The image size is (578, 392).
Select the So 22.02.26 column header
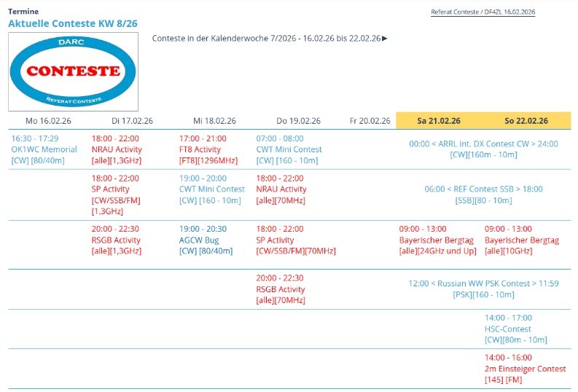tap(526, 120)
